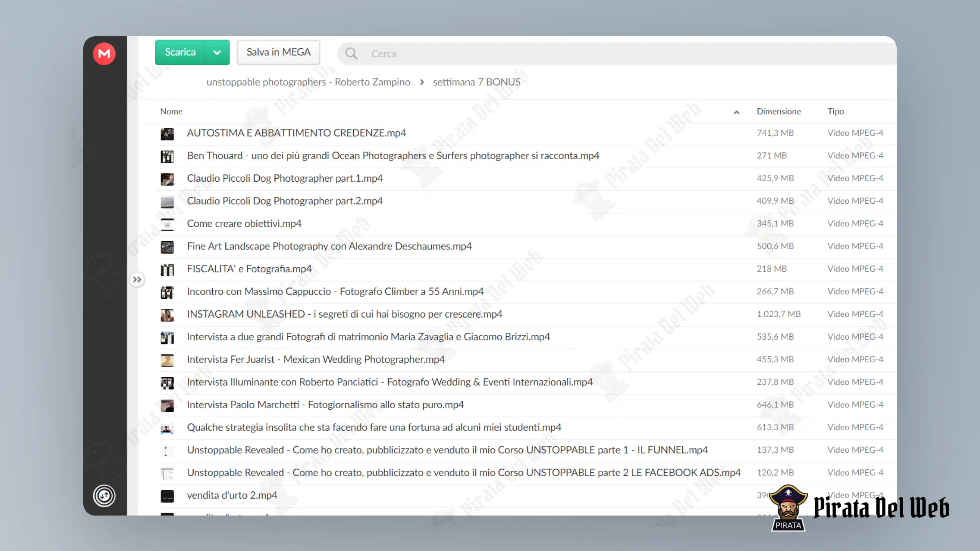The width and height of the screenshot is (980, 551).
Task: Click Fine Art Landscape Photography thumbnail
Action: [x=167, y=247]
